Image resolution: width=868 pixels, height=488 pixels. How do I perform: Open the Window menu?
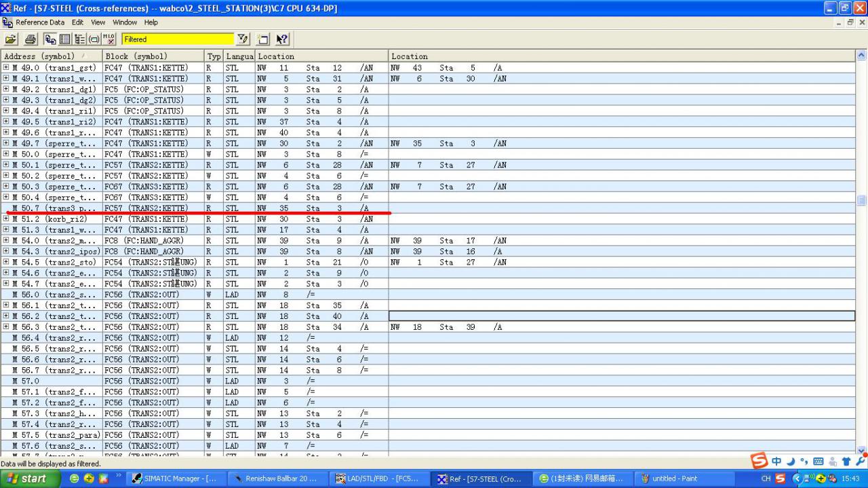[x=125, y=22]
